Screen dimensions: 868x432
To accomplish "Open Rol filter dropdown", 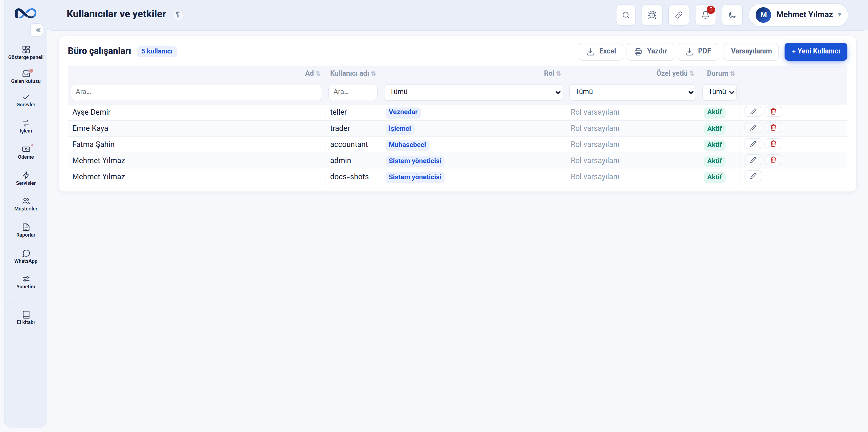I will (x=473, y=92).
